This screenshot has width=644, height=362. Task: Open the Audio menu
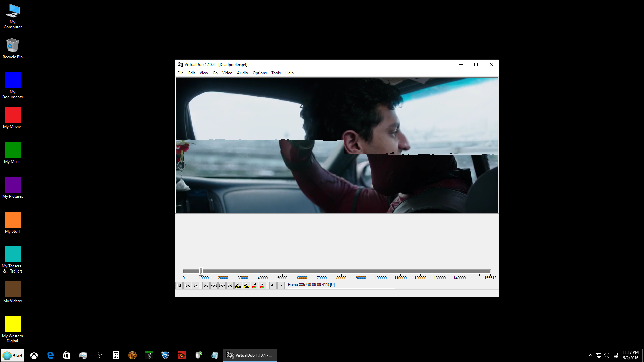pyautogui.click(x=242, y=73)
